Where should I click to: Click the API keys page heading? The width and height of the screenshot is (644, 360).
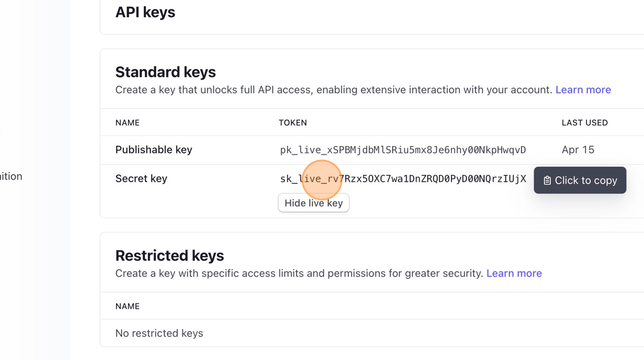pyautogui.click(x=145, y=12)
